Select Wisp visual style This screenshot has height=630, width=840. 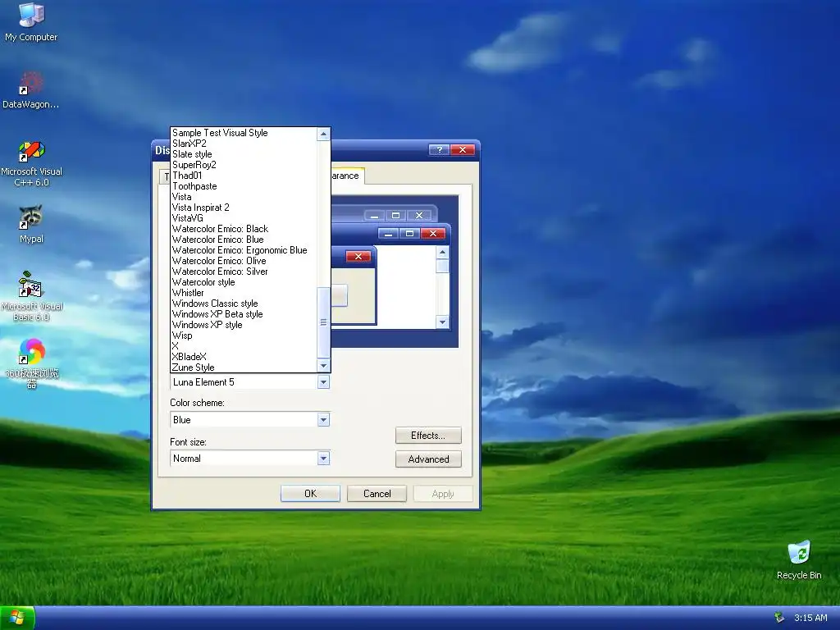[x=244, y=336]
